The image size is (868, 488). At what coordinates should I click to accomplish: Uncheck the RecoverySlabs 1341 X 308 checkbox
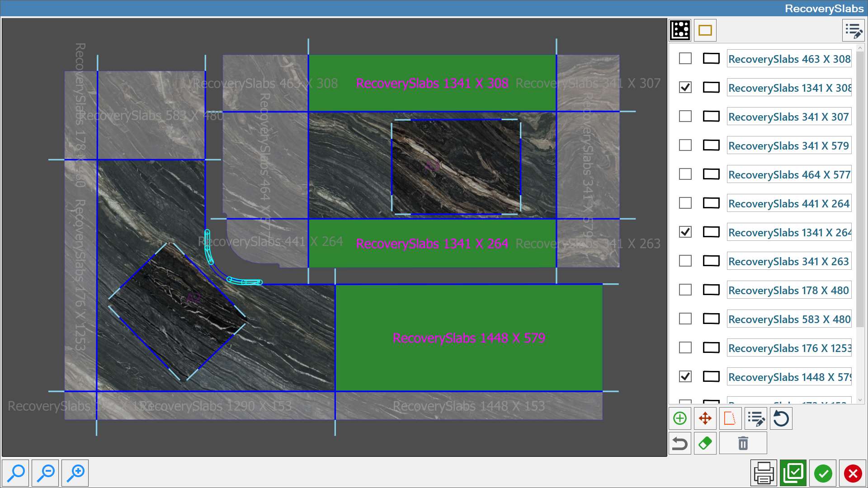(685, 88)
